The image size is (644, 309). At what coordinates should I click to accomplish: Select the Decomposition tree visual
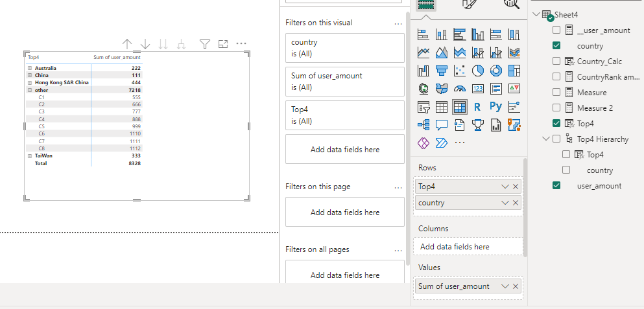(x=423, y=125)
